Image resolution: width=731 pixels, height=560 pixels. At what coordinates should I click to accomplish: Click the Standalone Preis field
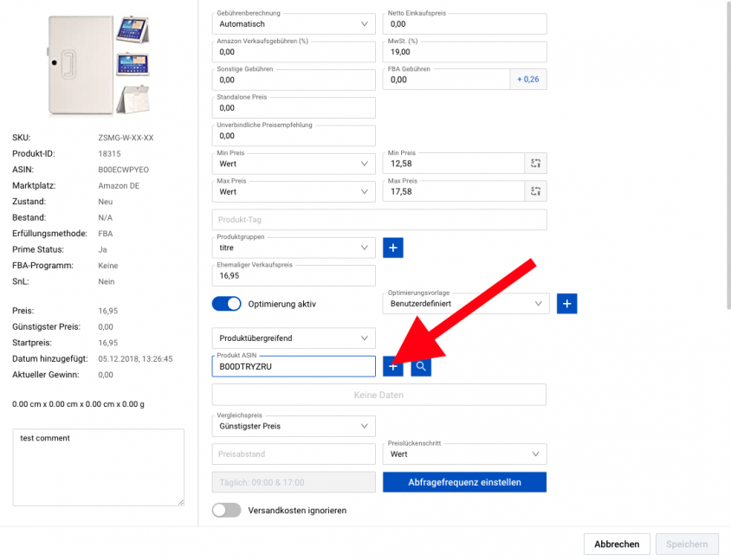pyautogui.click(x=294, y=107)
